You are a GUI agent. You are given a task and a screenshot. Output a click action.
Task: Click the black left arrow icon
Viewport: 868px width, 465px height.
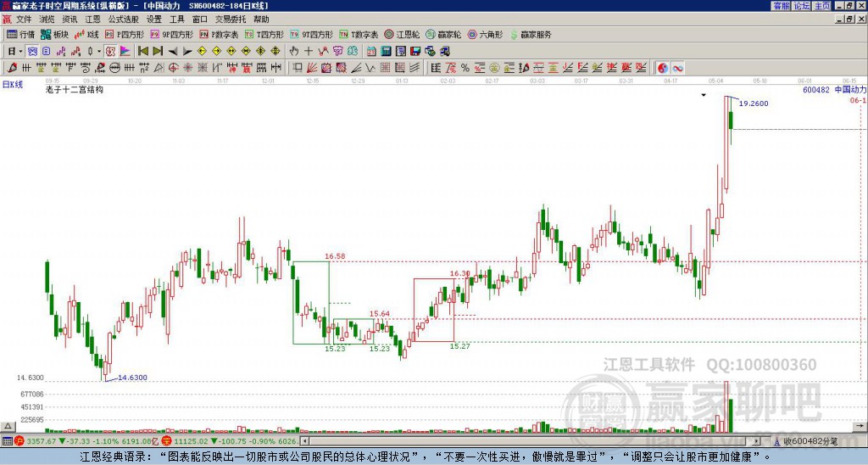pyautogui.click(x=173, y=52)
